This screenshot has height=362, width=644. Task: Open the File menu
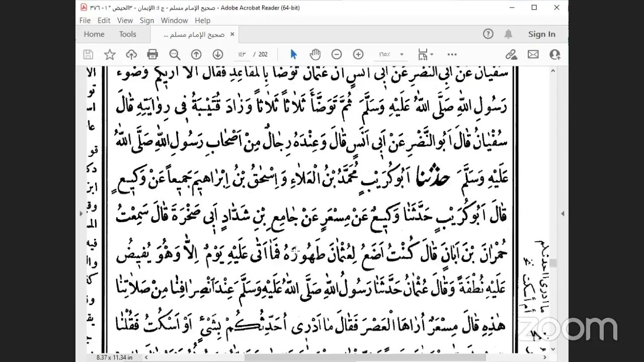(85, 21)
